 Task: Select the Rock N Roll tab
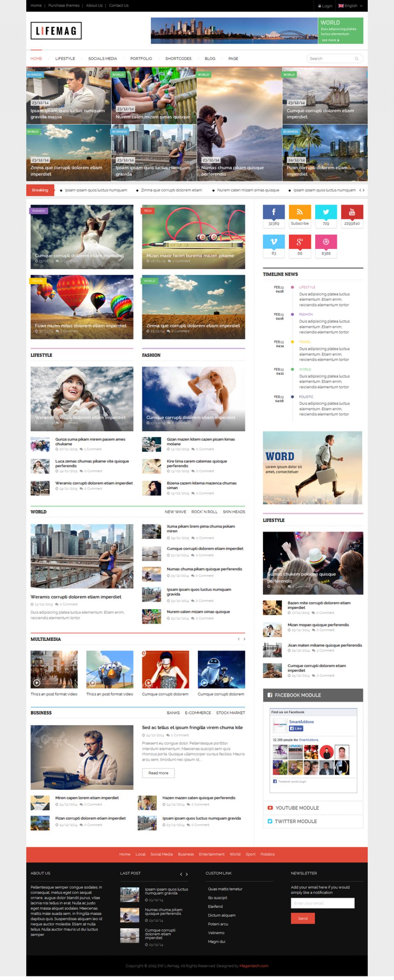coord(204,512)
